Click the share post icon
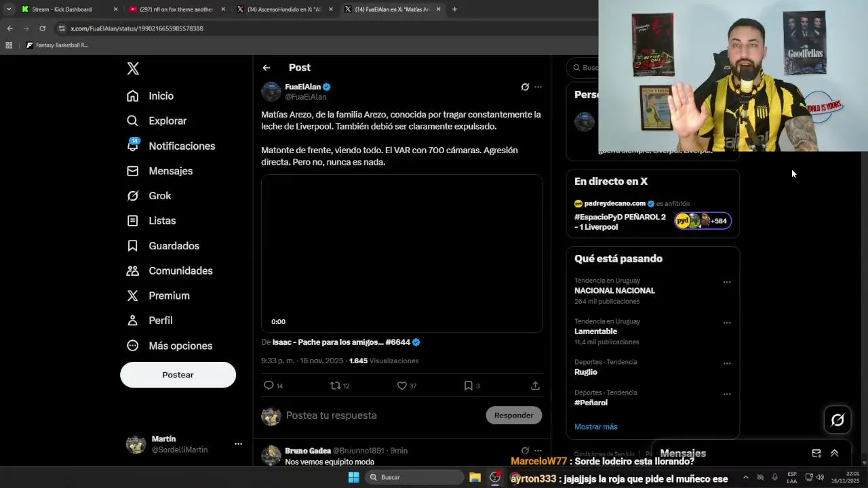The image size is (868, 488). [535, 386]
